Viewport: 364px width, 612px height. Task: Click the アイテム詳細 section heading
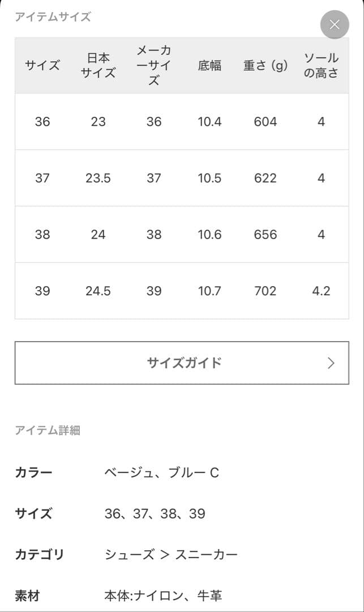click(x=48, y=431)
